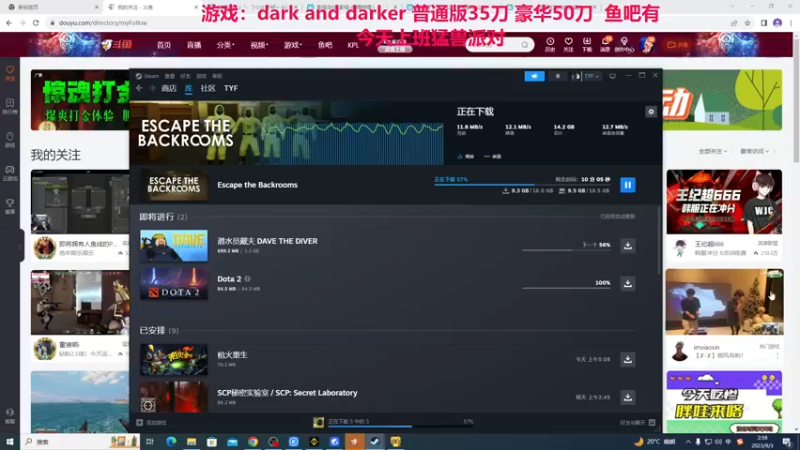Go back in Steam navigation
Viewport: 800px width, 450px height.
point(139,88)
